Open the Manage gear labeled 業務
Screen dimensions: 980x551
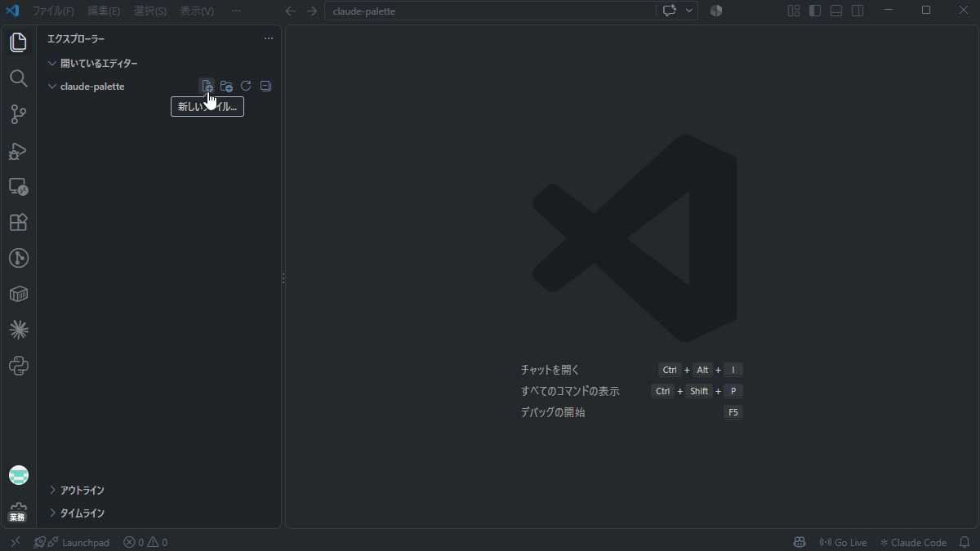pyautogui.click(x=18, y=511)
